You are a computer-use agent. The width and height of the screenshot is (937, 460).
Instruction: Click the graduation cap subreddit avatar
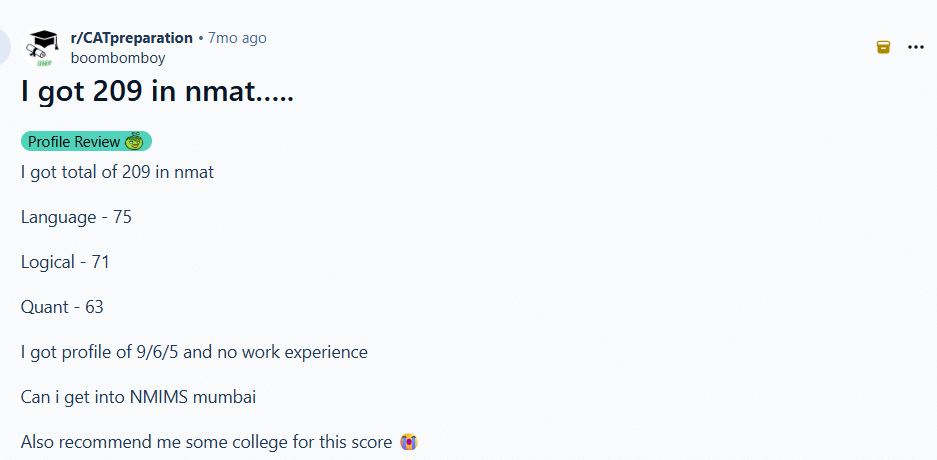click(41, 48)
